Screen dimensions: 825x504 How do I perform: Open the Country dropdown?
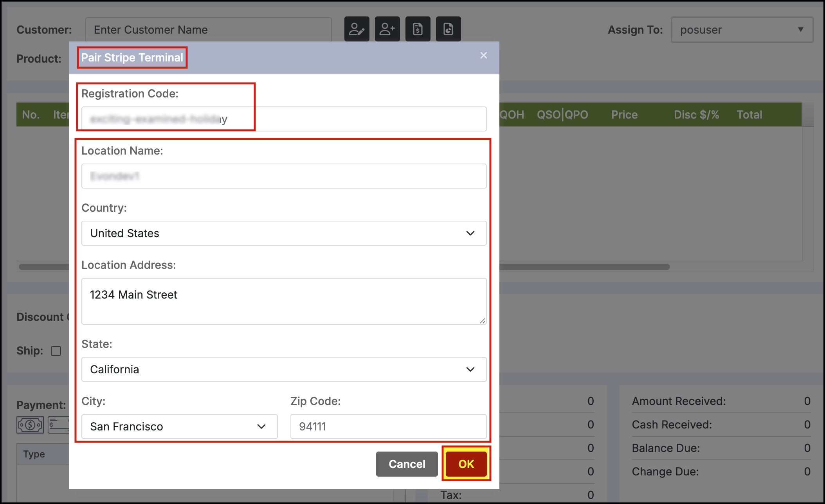click(x=284, y=233)
